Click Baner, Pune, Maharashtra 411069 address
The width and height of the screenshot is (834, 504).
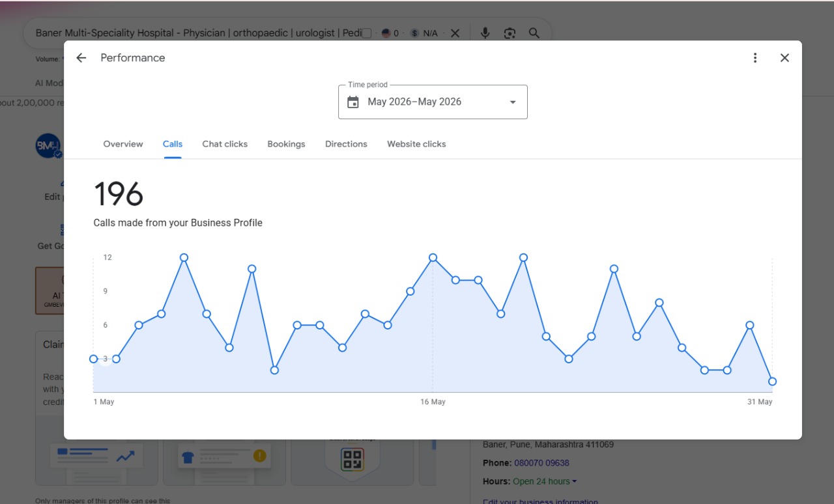[x=548, y=445]
